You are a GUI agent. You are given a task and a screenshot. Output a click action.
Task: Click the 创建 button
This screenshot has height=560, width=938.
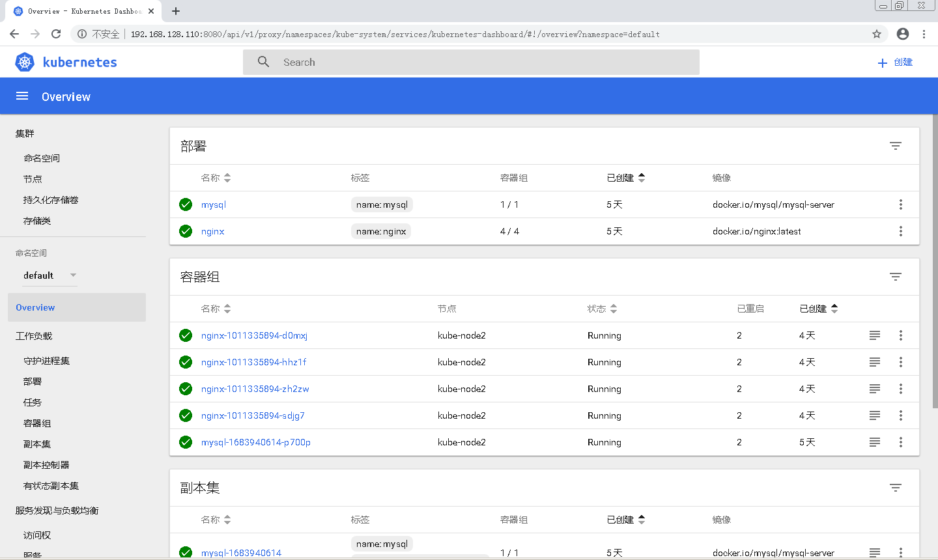895,63
